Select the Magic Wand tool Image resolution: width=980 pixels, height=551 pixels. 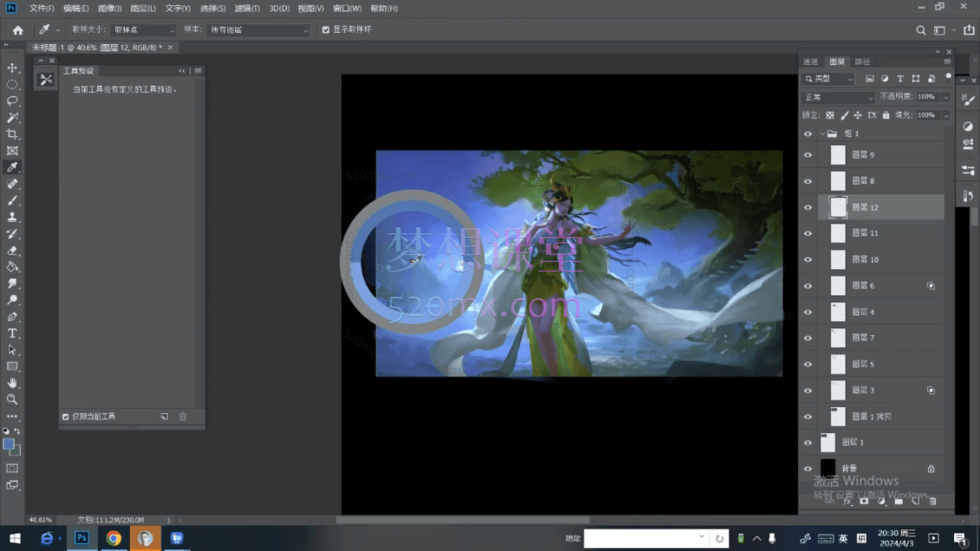coord(12,118)
